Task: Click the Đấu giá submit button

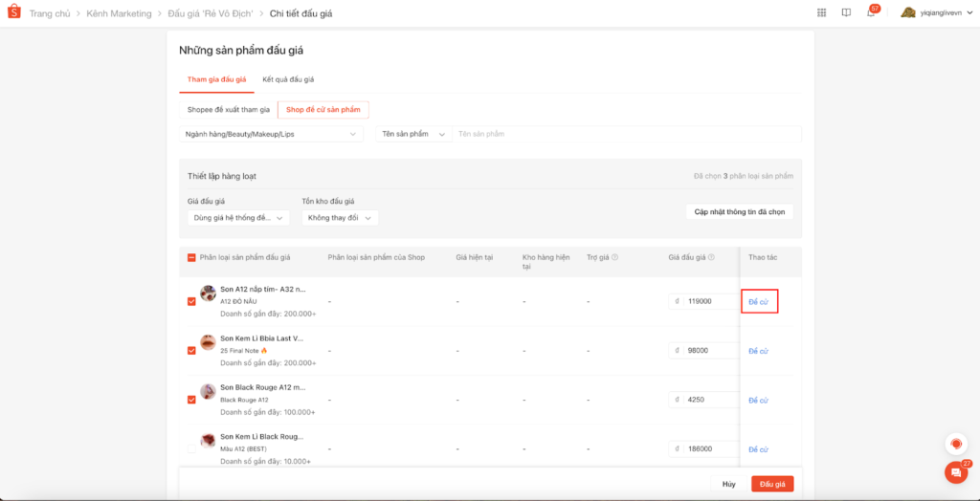Action: 771,484
